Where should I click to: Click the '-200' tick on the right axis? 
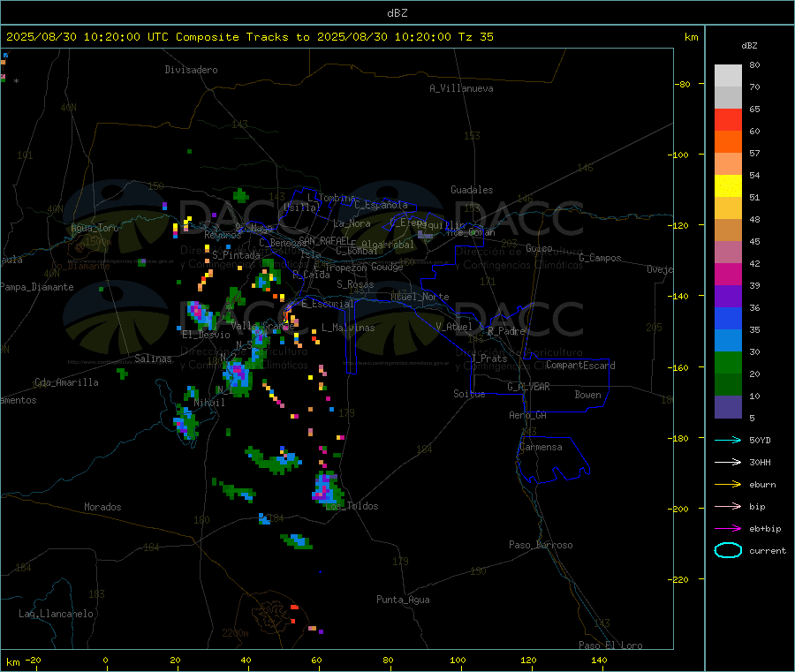[680, 509]
